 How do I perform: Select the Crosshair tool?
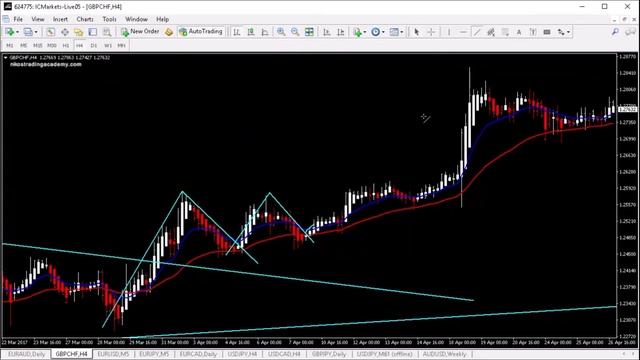click(x=431, y=32)
